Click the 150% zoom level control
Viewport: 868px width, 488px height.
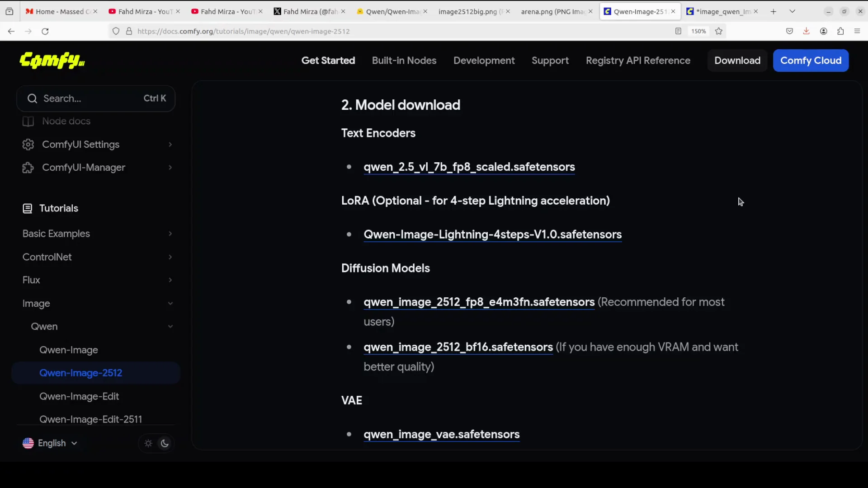[x=698, y=31]
